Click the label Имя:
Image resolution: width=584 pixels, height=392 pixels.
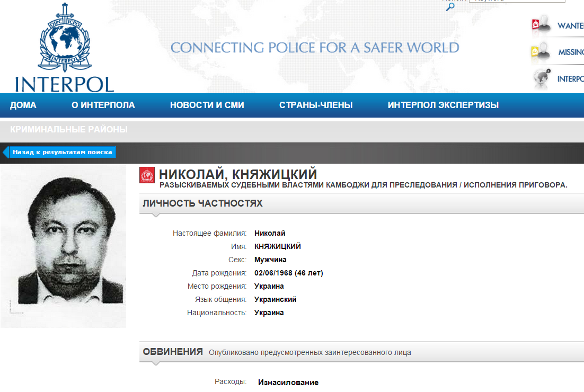pos(238,246)
